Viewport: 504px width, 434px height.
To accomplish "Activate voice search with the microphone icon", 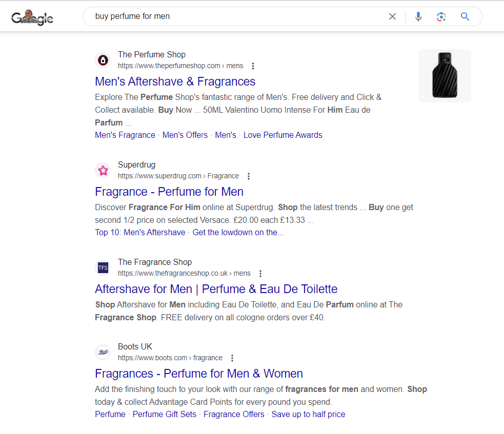I will point(418,16).
